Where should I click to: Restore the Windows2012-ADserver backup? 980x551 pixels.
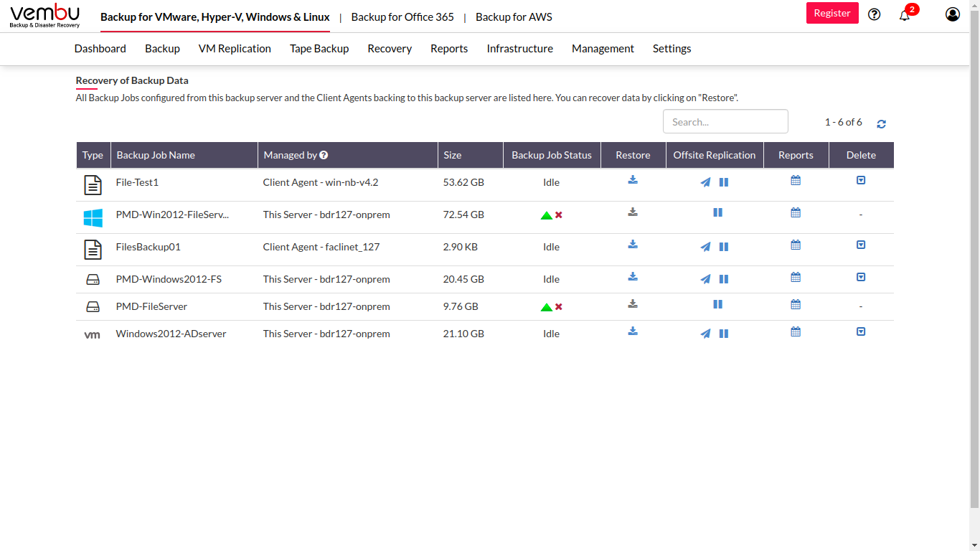click(633, 331)
